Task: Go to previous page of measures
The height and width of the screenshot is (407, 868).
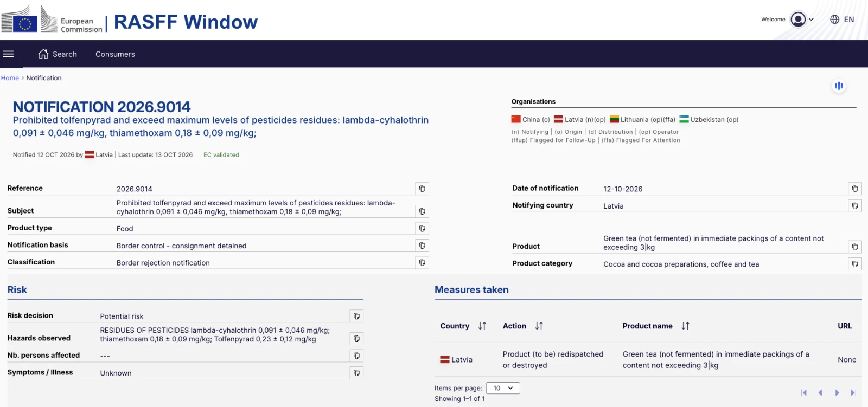Action: [820, 392]
